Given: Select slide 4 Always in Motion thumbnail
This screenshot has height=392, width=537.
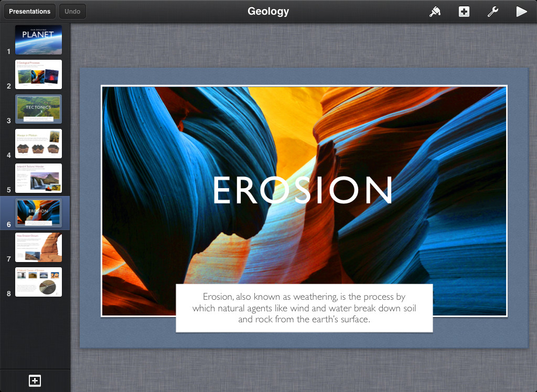Looking at the screenshot, I should coord(38,144).
